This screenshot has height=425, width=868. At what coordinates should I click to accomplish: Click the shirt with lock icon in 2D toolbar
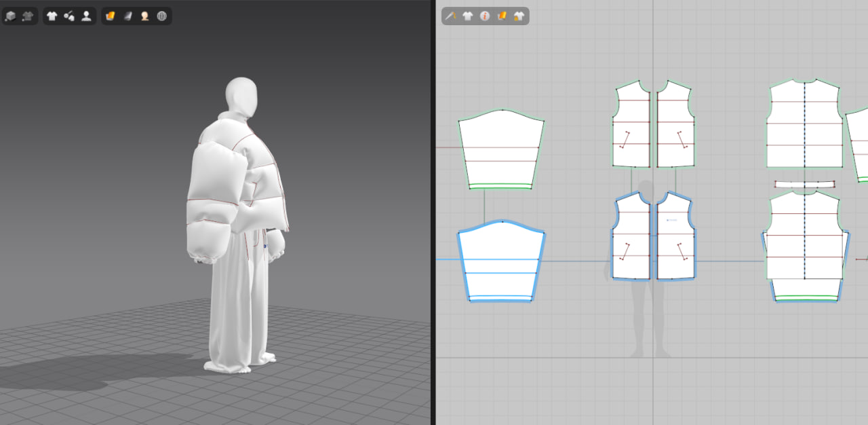point(519,16)
